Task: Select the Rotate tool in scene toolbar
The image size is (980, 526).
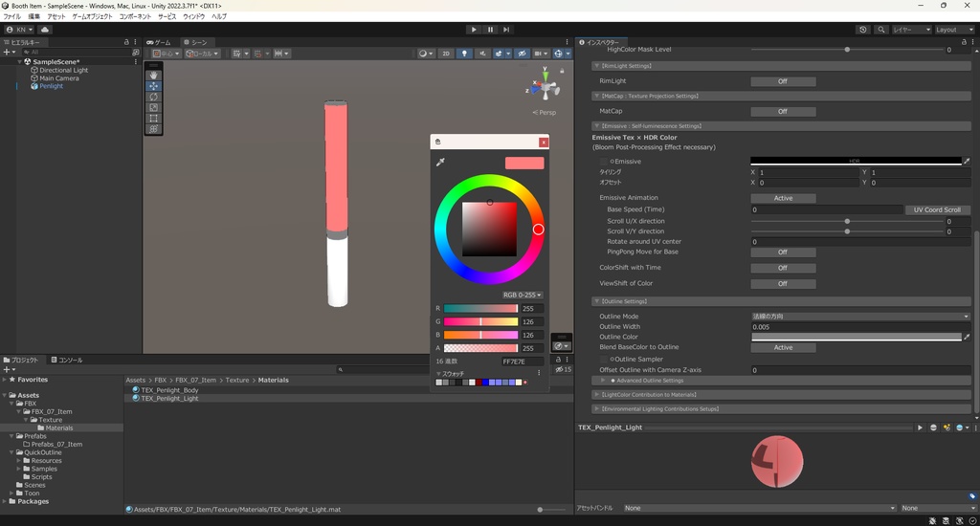Action: coord(153,97)
